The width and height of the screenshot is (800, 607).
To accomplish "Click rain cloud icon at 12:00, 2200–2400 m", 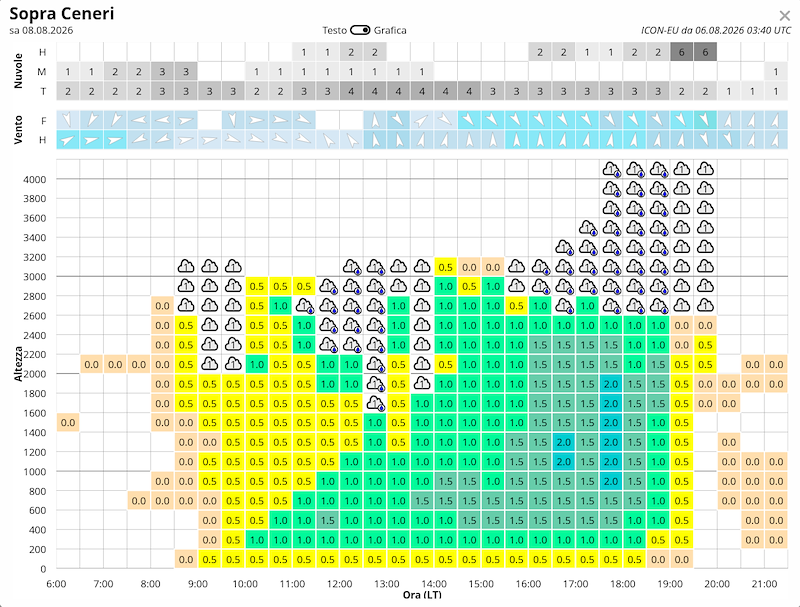I will click(x=351, y=345).
